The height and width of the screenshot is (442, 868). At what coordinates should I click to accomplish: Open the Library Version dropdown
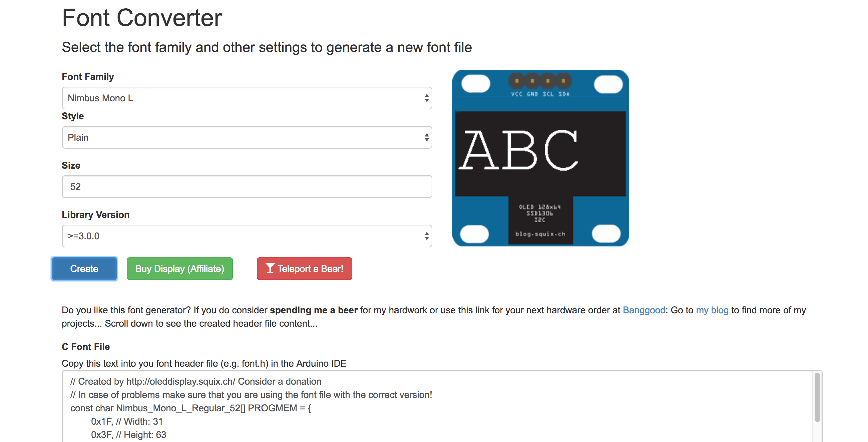247,236
